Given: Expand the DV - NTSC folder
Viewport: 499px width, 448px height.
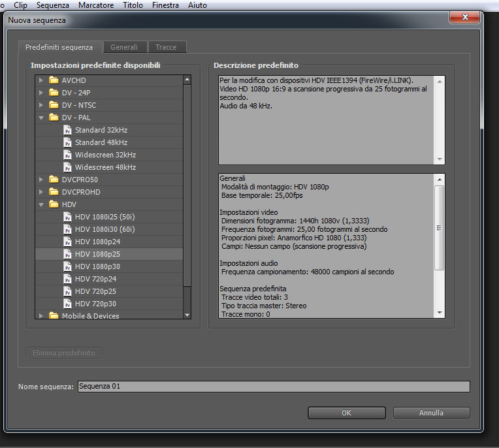Looking at the screenshot, I should (x=40, y=105).
